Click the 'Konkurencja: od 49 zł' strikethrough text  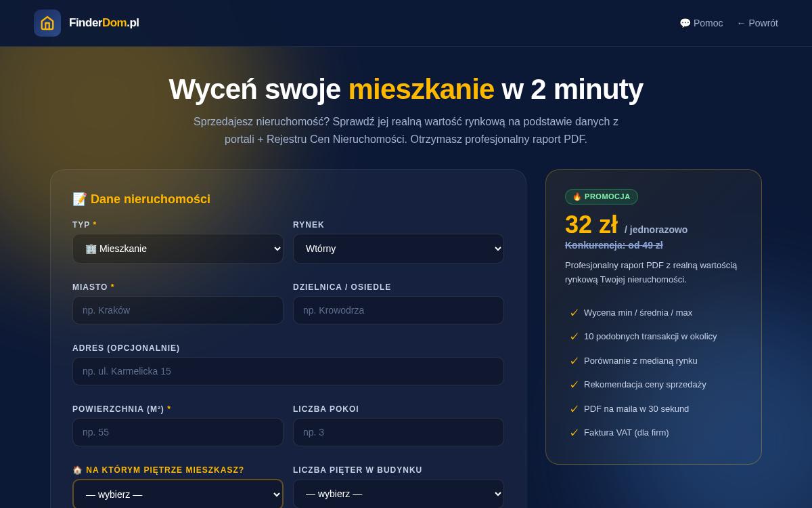click(614, 245)
